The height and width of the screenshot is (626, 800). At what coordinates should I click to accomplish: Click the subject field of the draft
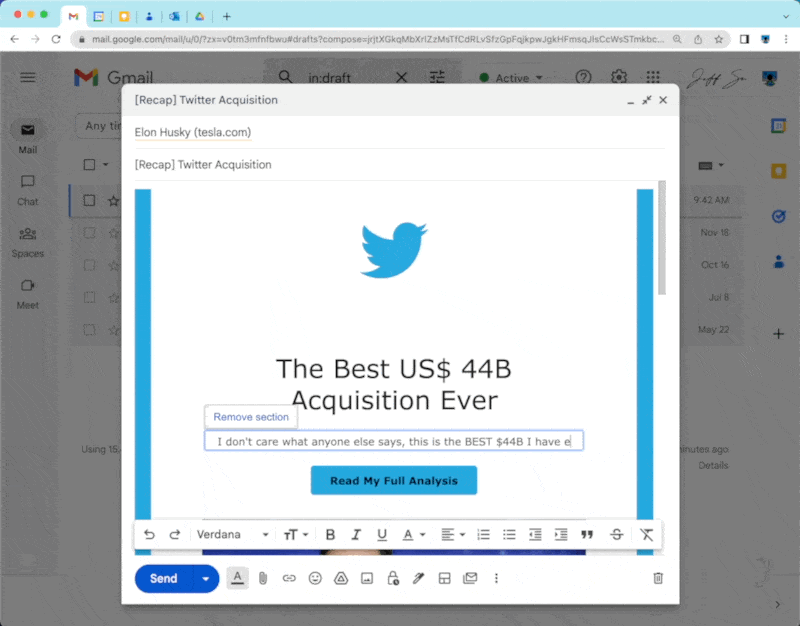[x=399, y=165]
